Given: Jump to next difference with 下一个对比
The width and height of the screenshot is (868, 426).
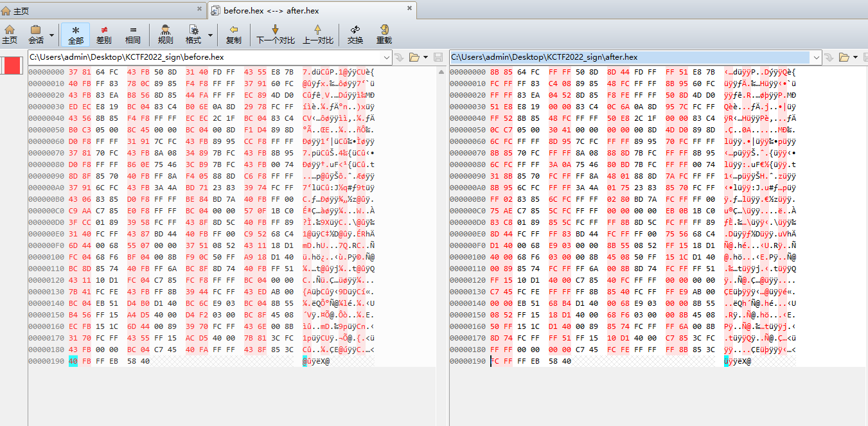Looking at the screenshot, I should (276, 35).
